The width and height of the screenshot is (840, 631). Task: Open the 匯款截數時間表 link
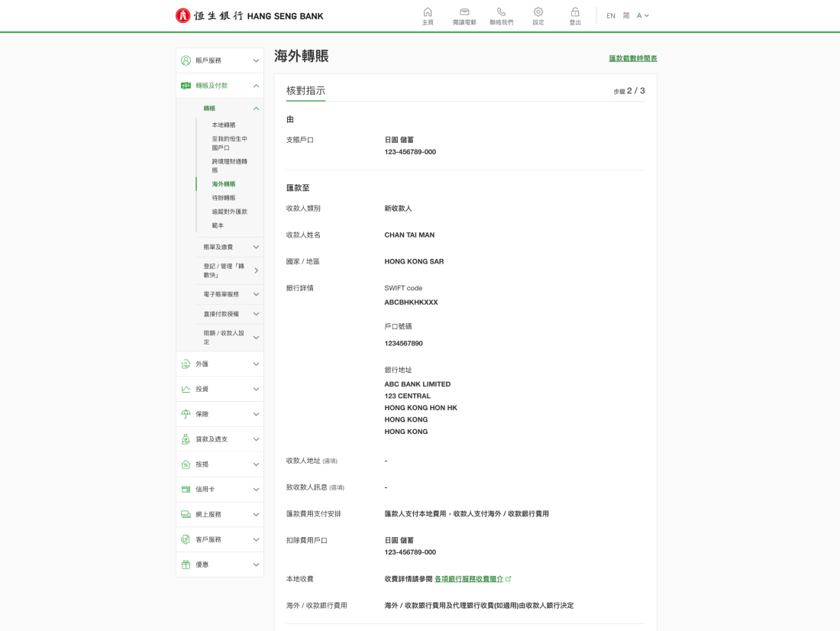[x=633, y=58]
